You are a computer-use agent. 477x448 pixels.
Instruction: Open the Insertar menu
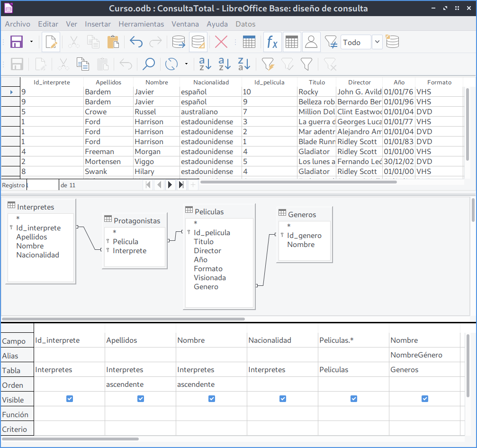click(98, 24)
